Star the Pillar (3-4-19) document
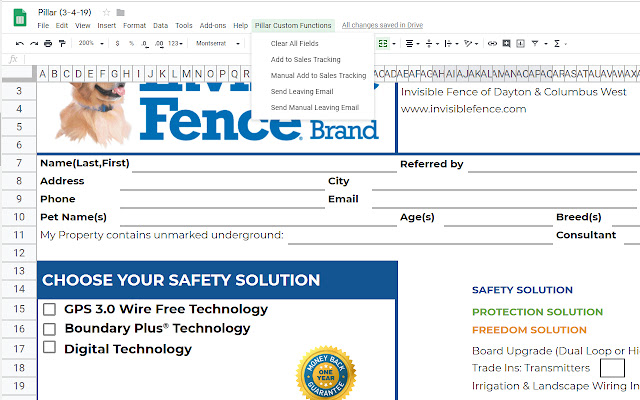This screenshot has width=640, height=400. point(106,12)
